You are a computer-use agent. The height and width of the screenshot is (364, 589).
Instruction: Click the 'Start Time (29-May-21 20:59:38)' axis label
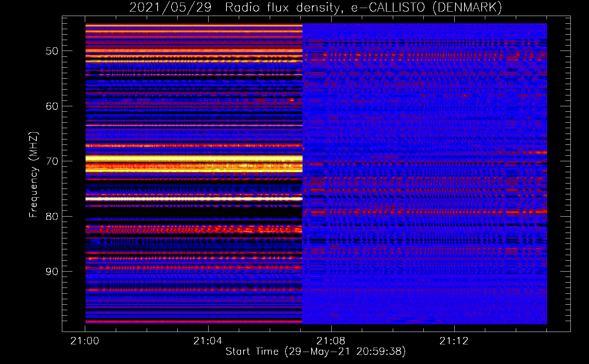point(316,351)
